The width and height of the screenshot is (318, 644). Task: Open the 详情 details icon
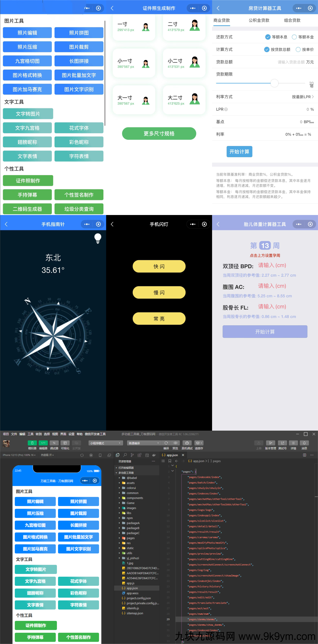(293, 443)
